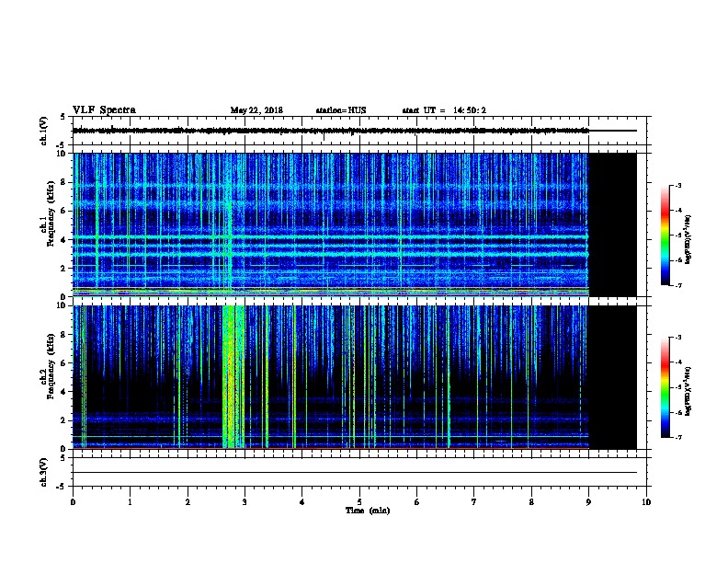Click the ch.1 spectrogram color scale bar
The image size is (728, 563).
click(x=665, y=236)
